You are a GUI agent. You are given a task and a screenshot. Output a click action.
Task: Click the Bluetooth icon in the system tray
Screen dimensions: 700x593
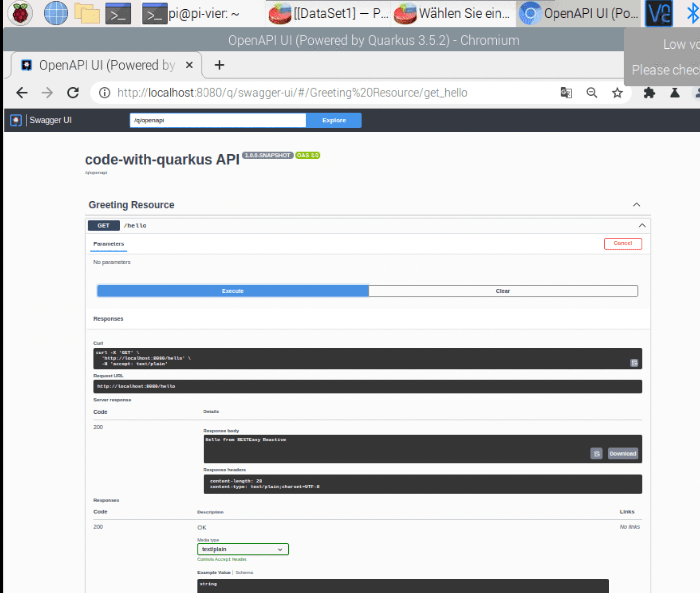[x=693, y=14]
